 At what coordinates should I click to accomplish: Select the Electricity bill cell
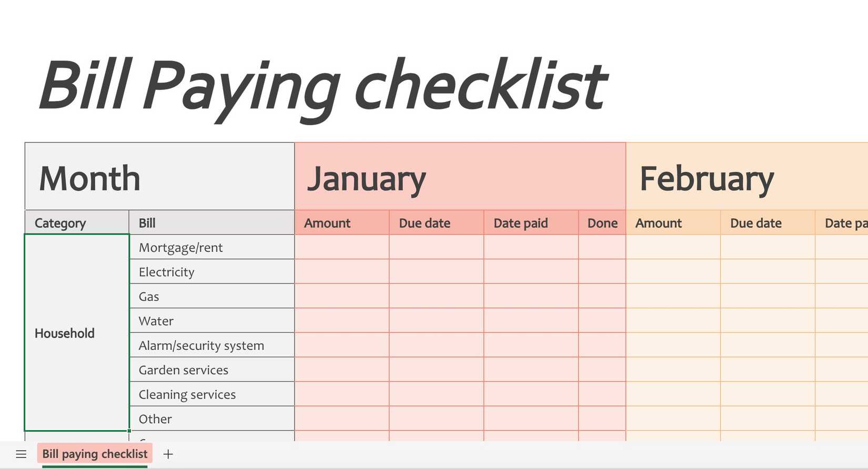pos(166,272)
